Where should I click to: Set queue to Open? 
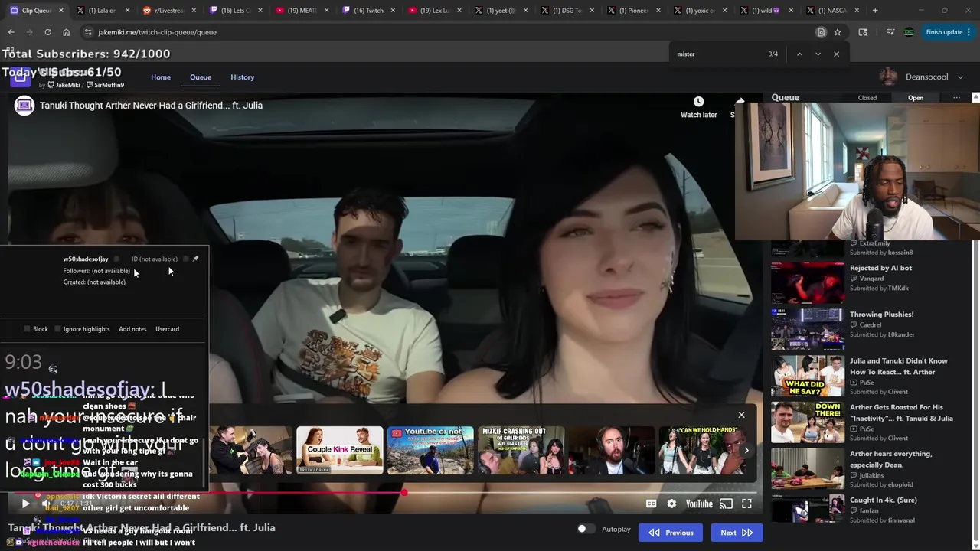pos(916,98)
